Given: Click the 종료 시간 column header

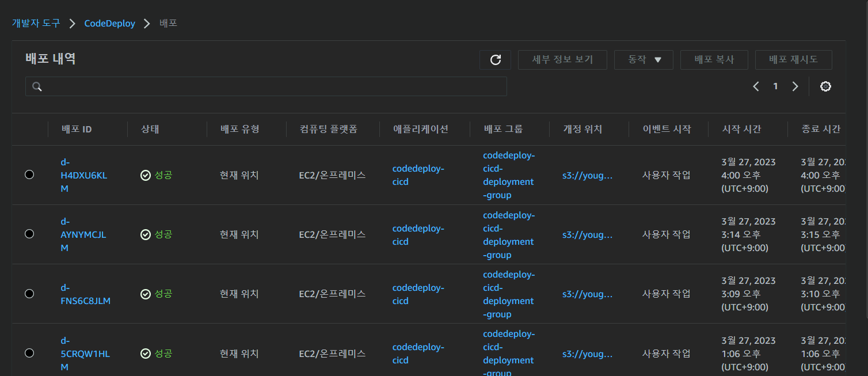Looking at the screenshot, I should click(x=821, y=129).
